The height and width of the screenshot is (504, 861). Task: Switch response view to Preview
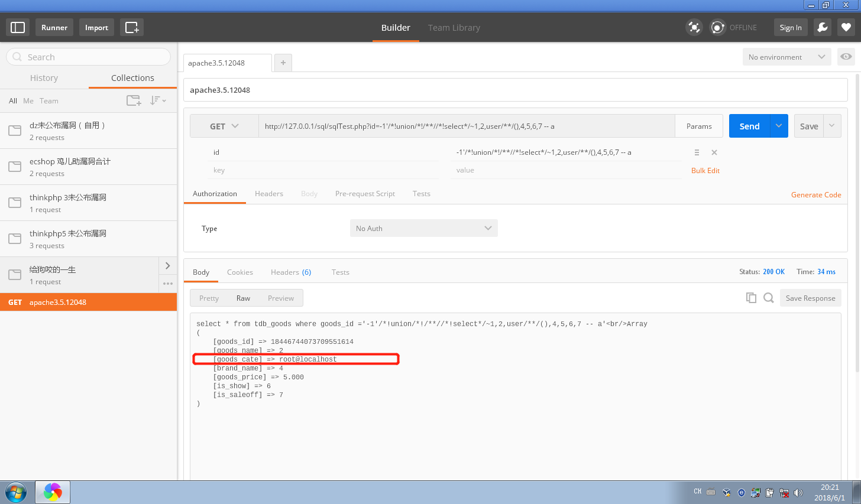281,298
